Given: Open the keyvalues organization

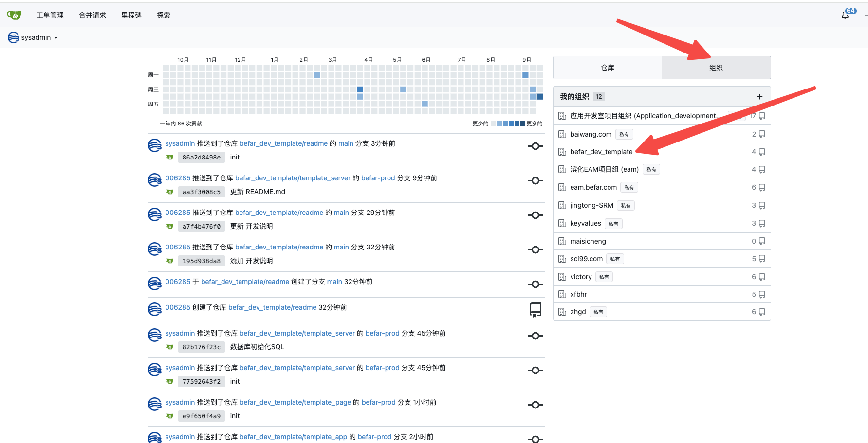Looking at the screenshot, I should [586, 223].
